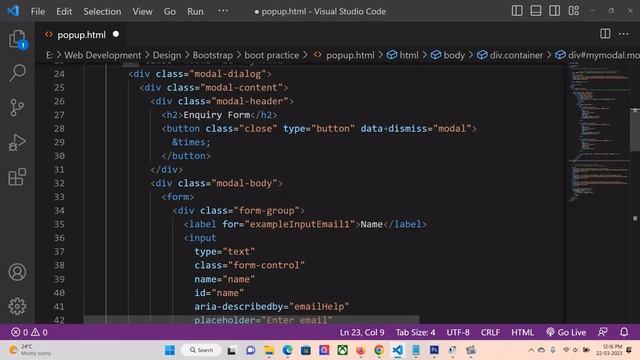This screenshot has height=360, width=640.
Task: Open the Run and Debug view
Action: point(17,142)
